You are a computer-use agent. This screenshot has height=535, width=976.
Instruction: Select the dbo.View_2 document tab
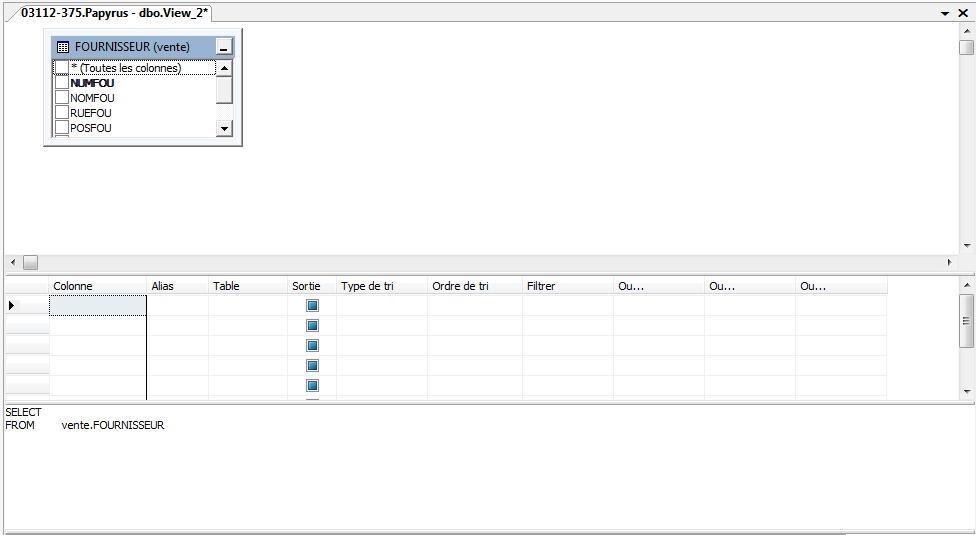pyautogui.click(x=114, y=12)
